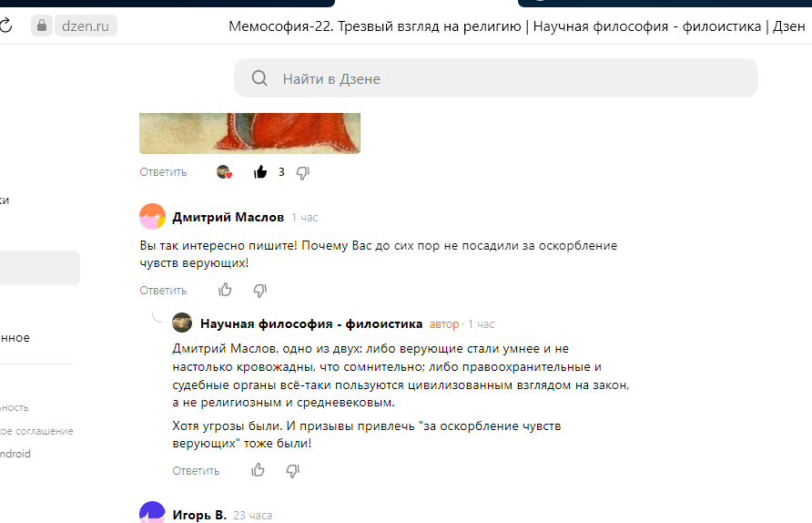Viewport: 812px width, 523px height.
Task: Reply to the comment with the image
Action: click(x=163, y=172)
